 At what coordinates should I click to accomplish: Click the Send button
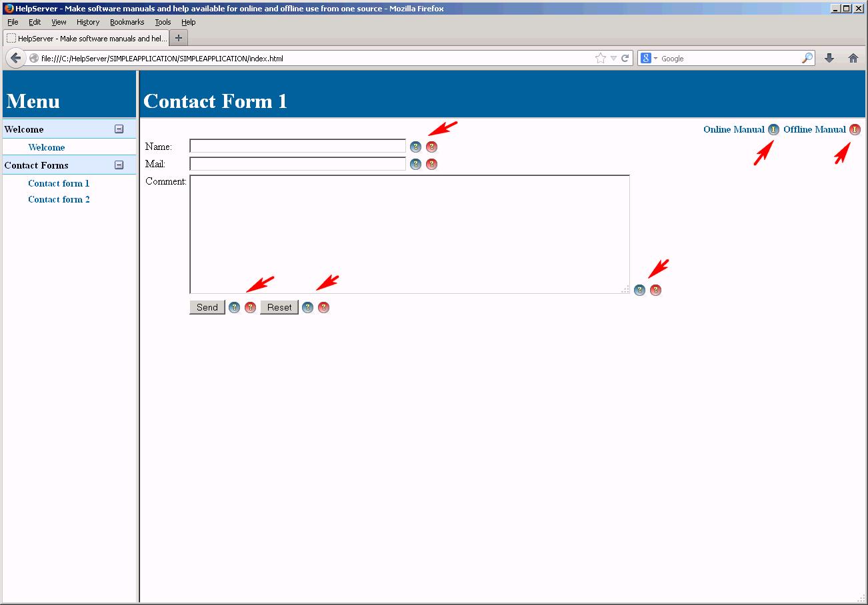coord(207,307)
